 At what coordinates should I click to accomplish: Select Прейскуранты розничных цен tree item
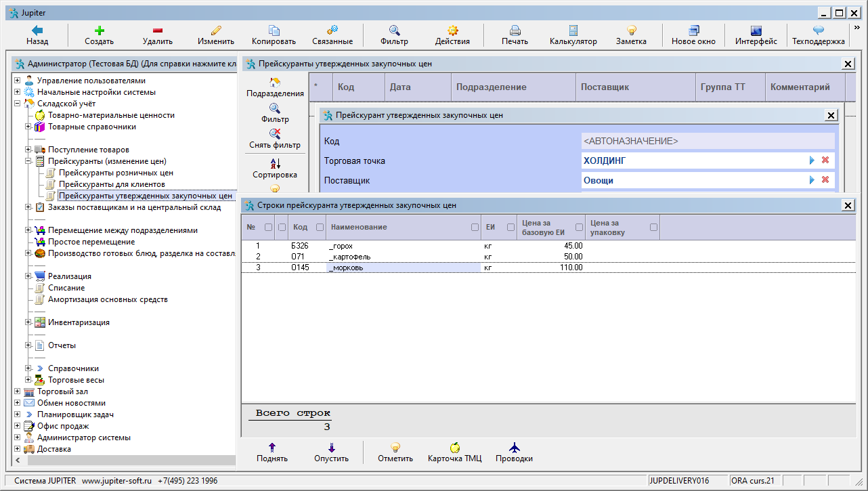[116, 173]
